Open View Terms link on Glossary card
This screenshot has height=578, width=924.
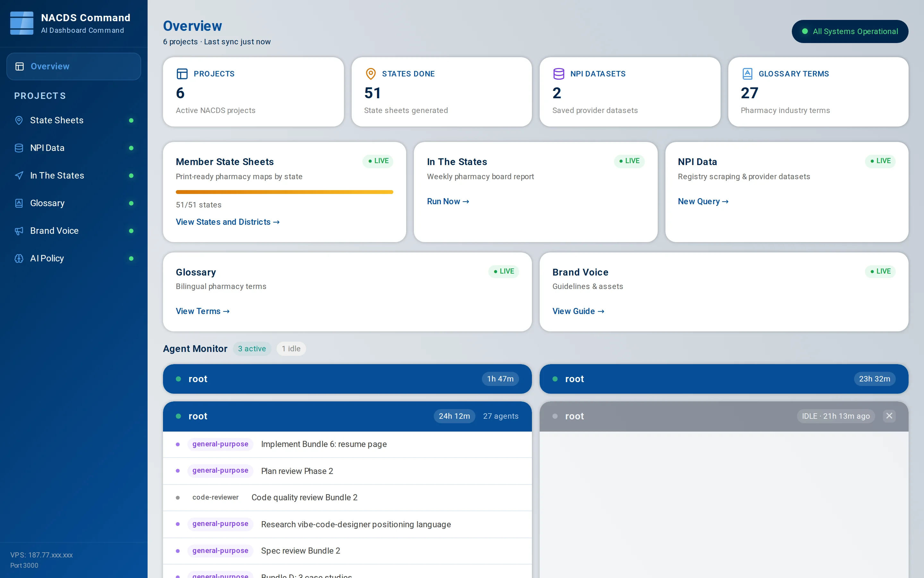202,311
